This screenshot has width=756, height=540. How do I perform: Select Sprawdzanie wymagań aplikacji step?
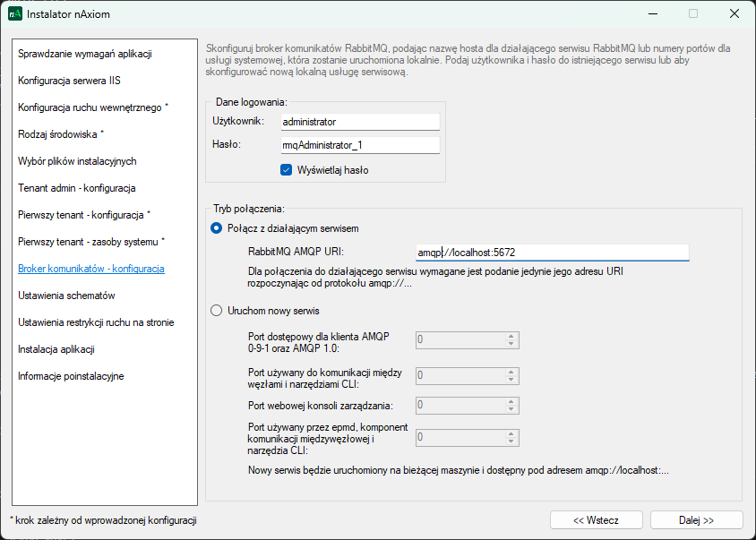point(85,54)
